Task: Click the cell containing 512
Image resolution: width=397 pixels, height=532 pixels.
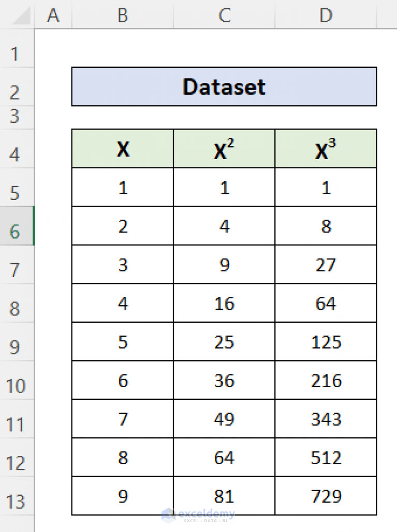Action: 326,457
